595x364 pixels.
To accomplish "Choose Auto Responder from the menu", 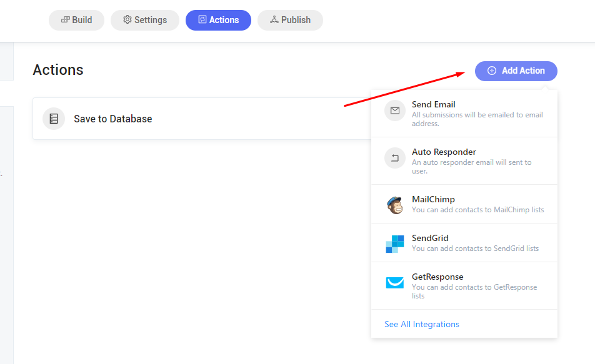I will click(x=464, y=160).
